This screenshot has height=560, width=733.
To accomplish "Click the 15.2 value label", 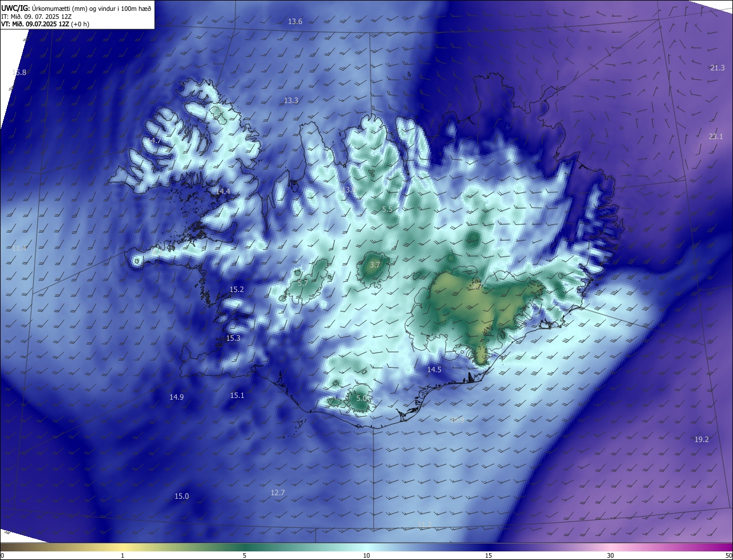I will 237,290.
